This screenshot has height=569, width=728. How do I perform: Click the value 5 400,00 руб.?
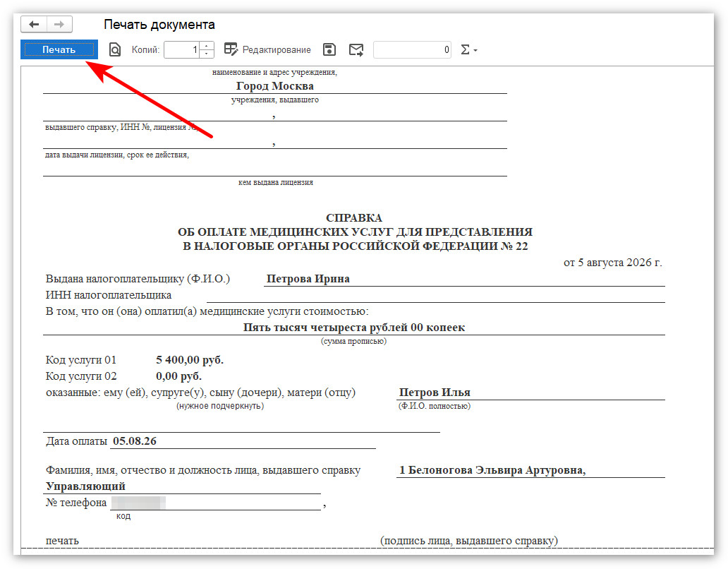coord(190,360)
